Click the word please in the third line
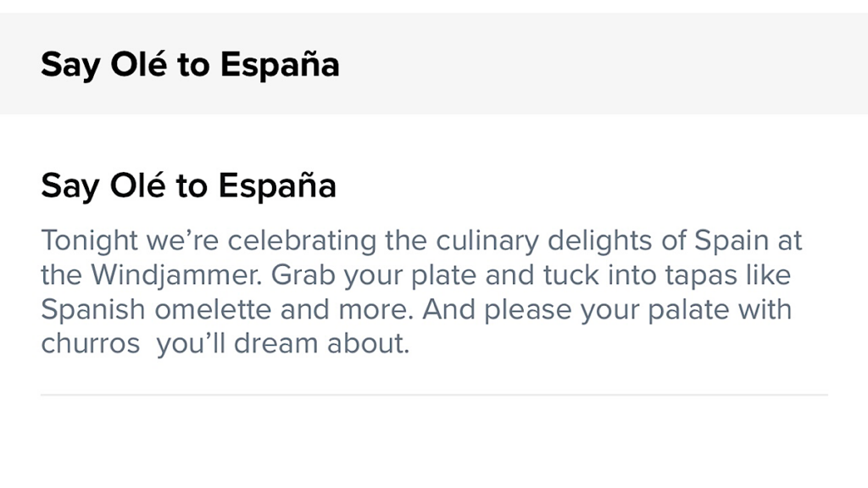The height and width of the screenshot is (488, 868). (x=527, y=311)
